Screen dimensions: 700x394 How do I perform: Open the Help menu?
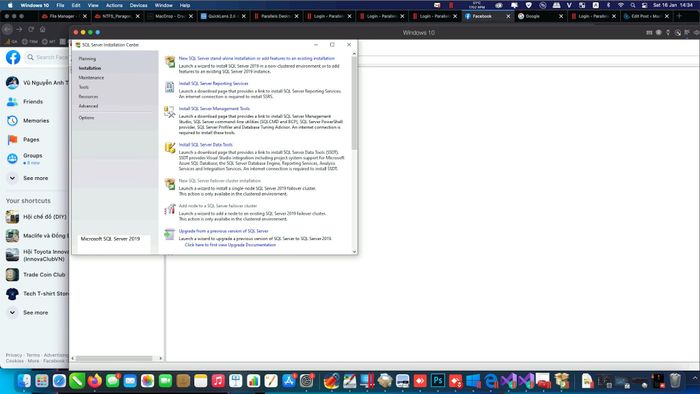tap(185, 5)
